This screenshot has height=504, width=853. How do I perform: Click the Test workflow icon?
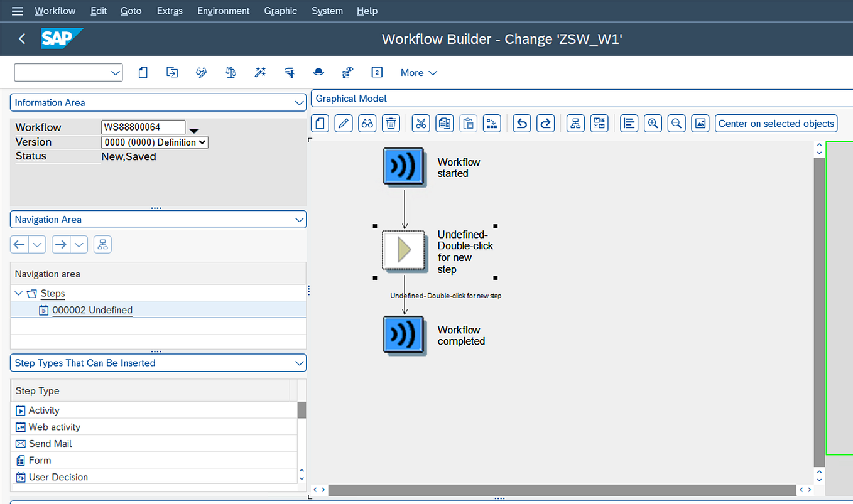pyautogui.click(x=290, y=73)
